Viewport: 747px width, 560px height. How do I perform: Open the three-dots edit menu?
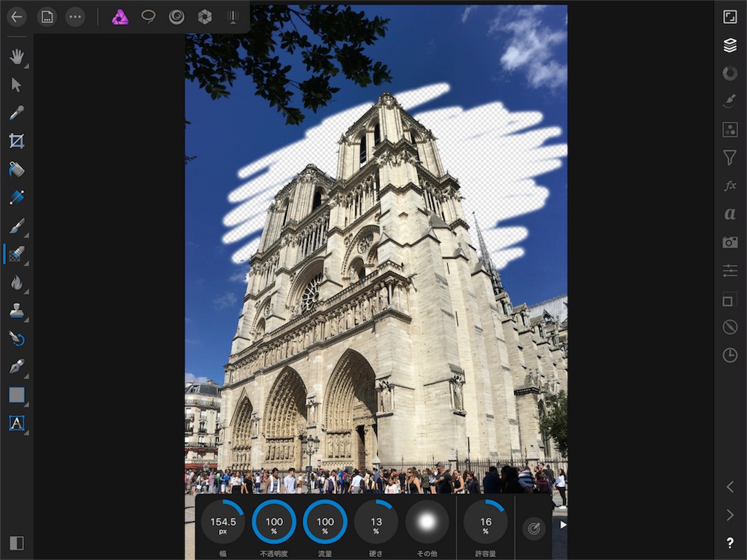coord(75,17)
